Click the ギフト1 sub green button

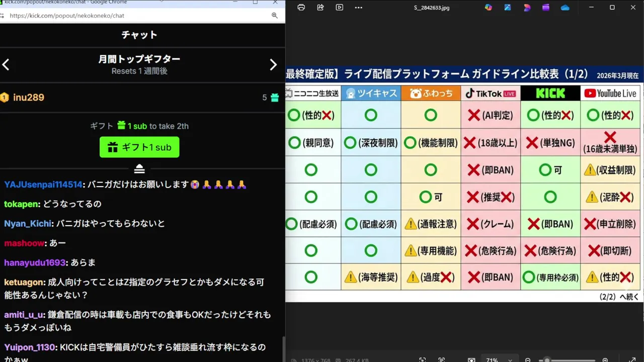(x=139, y=147)
